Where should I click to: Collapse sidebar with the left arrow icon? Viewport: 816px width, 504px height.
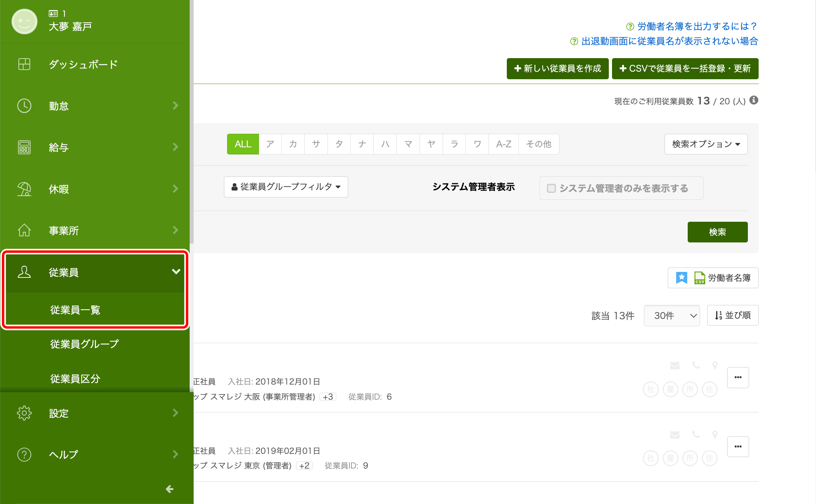[x=170, y=489]
